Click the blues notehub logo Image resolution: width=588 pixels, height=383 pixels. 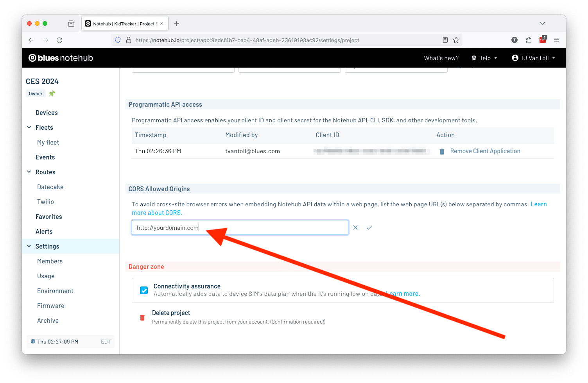[x=61, y=58]
